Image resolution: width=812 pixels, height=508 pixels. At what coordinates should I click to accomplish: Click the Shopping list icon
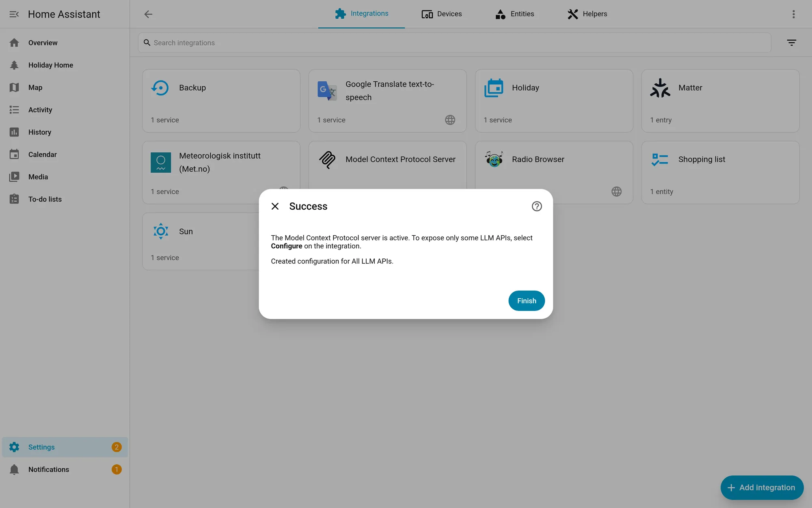pyautogui.click(x=660, y=159)
